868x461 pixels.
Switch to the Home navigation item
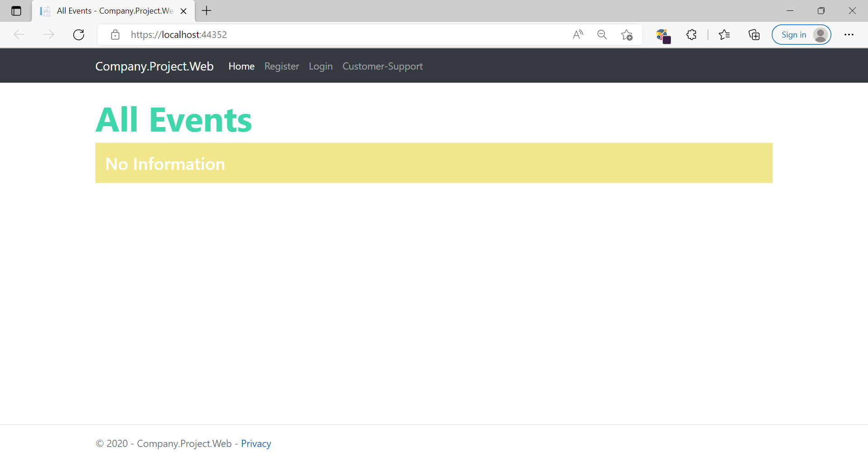241,66
